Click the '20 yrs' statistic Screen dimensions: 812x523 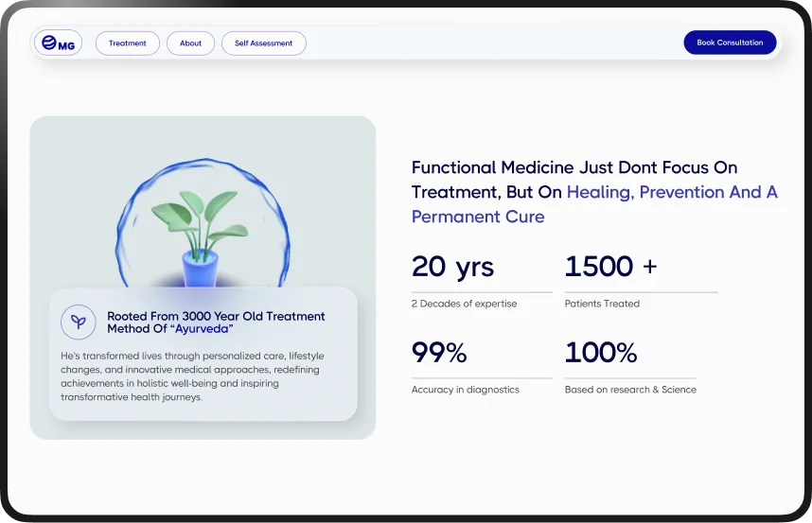click(452, 267)
